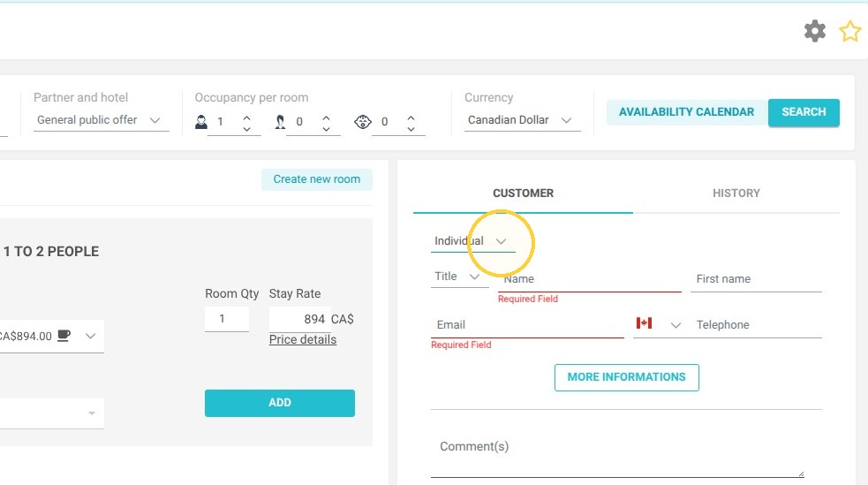Viewport: 868px width, 485px height.
Task: Open the Partner and hotel dropdown
Action: (101, 120)
